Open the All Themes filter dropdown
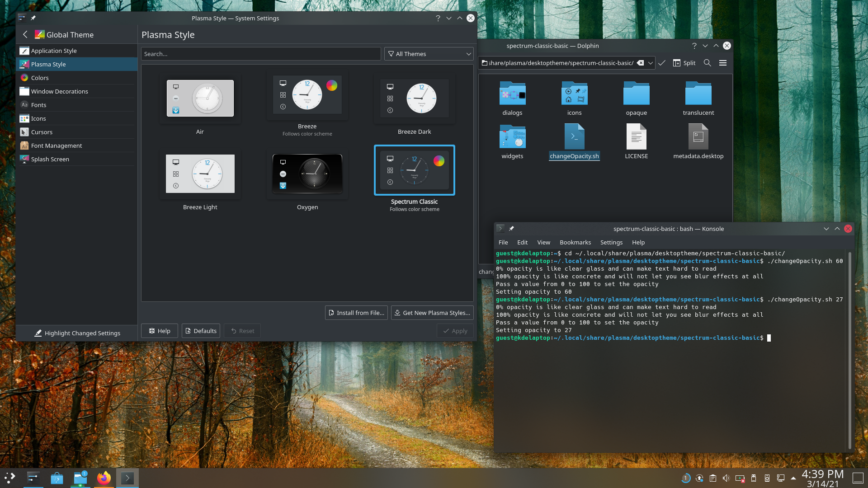 pyautogui.click(x=429, y=54)
